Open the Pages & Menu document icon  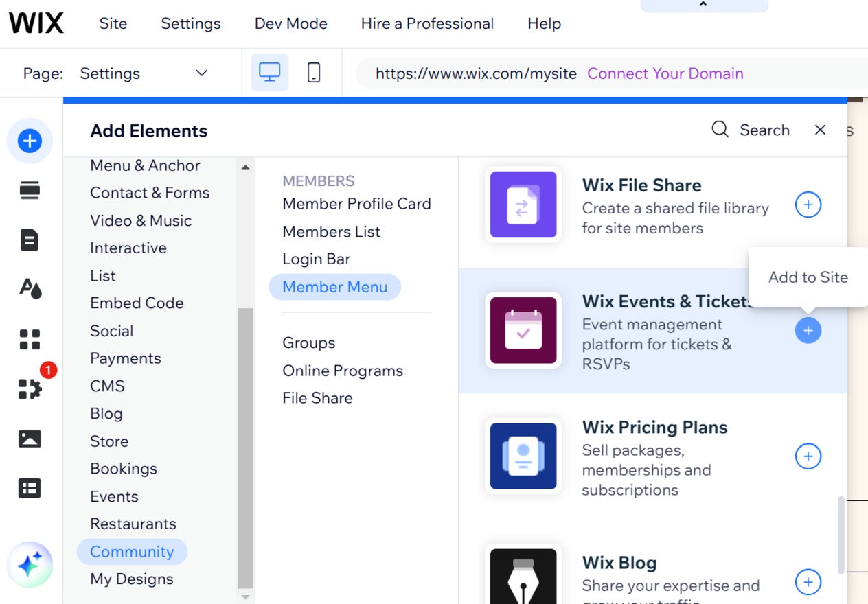point(30,240)
